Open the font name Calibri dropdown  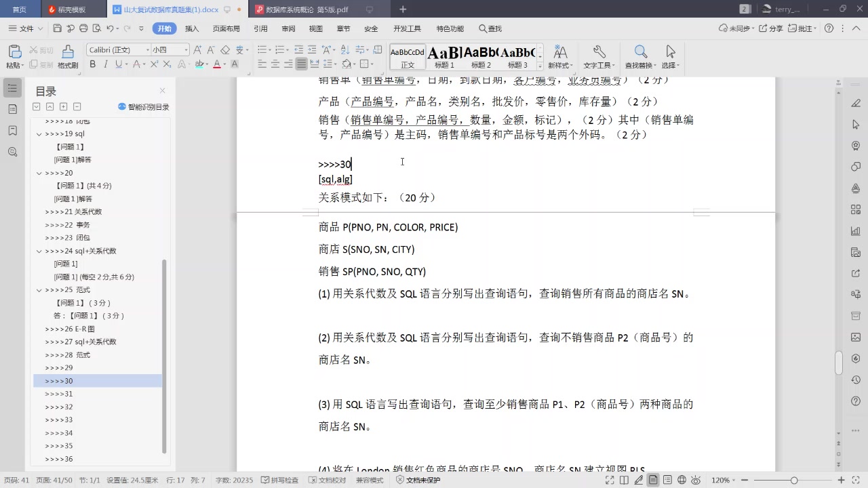147,50
